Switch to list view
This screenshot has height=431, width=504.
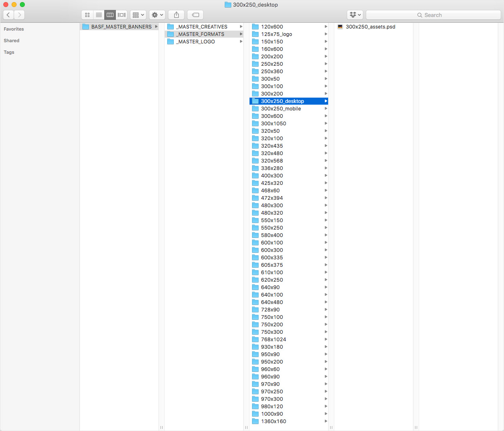[99, 15]
